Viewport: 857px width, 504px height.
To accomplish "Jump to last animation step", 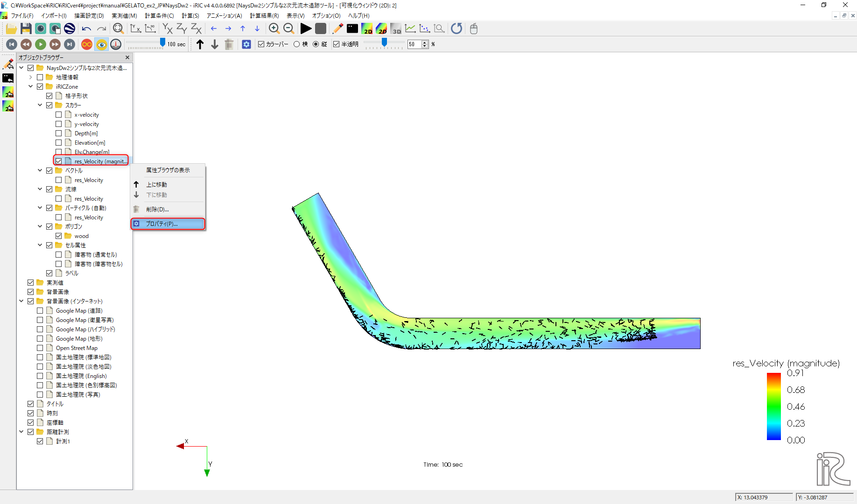I will (x=70, y=44).
